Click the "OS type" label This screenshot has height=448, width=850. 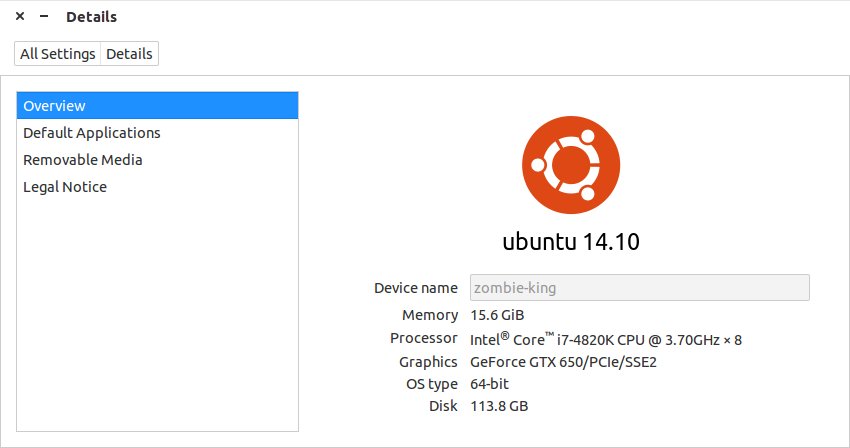(432, 385)
